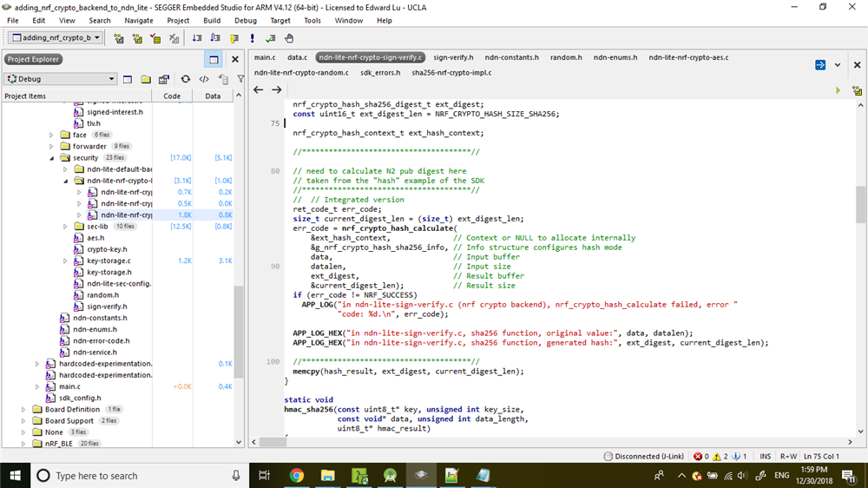Toggle R+W mode in status bar
Viewport: 868px width, 488px height.
click(x=788, y=457)
